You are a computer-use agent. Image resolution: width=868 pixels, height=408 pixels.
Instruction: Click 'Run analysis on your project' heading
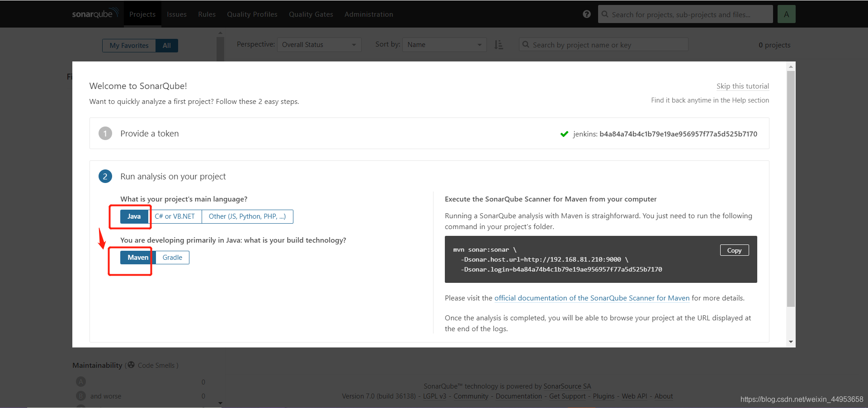(x=173, y=176)
